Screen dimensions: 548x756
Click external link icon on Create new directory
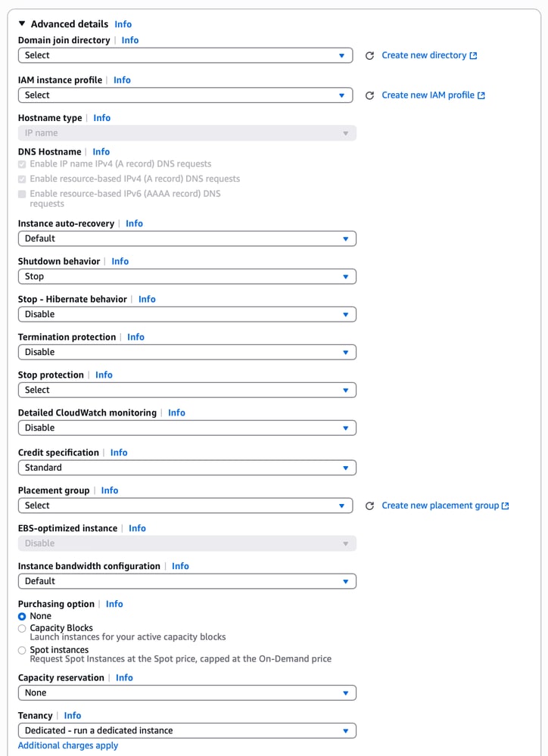tap(475, 54)
